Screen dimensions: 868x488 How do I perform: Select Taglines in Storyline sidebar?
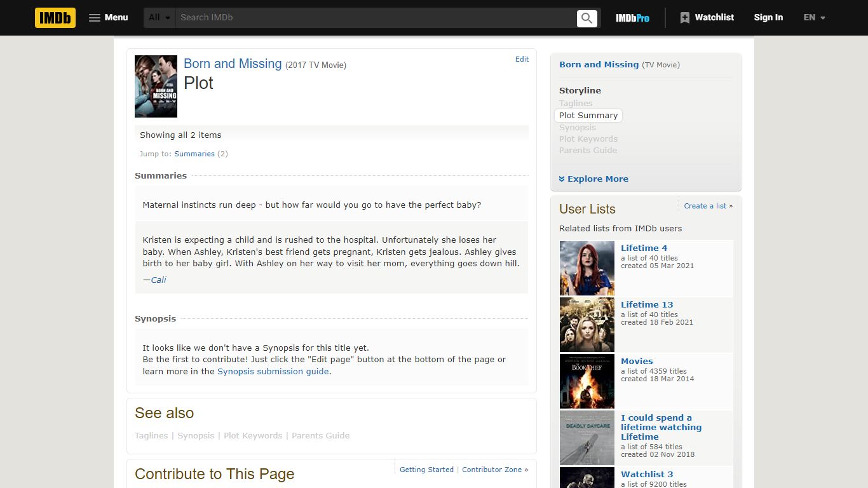(576, 103)
